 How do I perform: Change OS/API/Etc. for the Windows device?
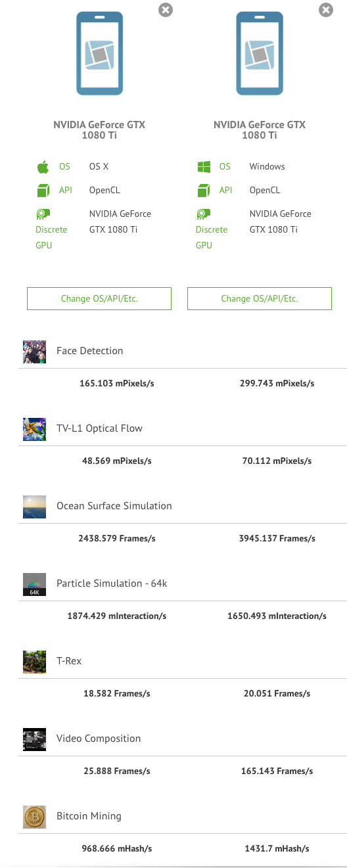pyautogui.click(x=260, y=298)
